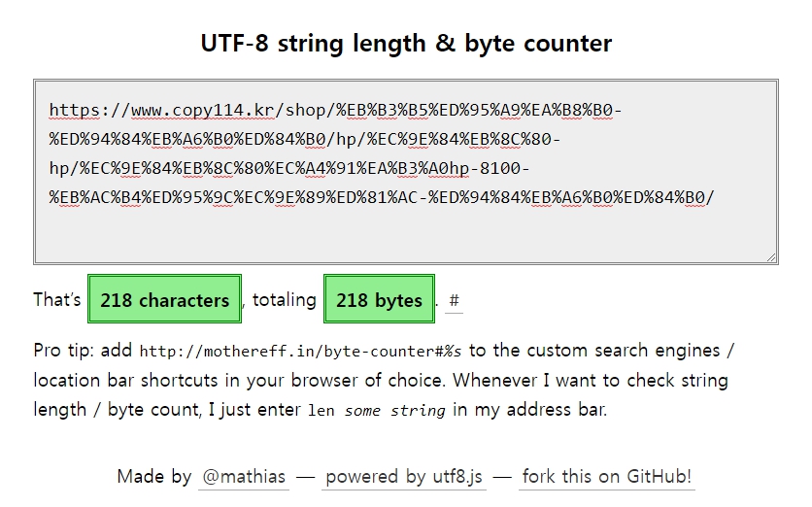Click the "Made by" footer text

coord(153,477)
